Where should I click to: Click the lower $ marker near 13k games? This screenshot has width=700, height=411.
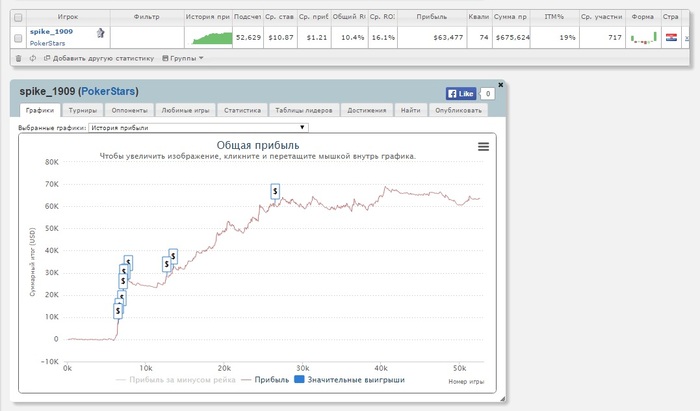166,264
